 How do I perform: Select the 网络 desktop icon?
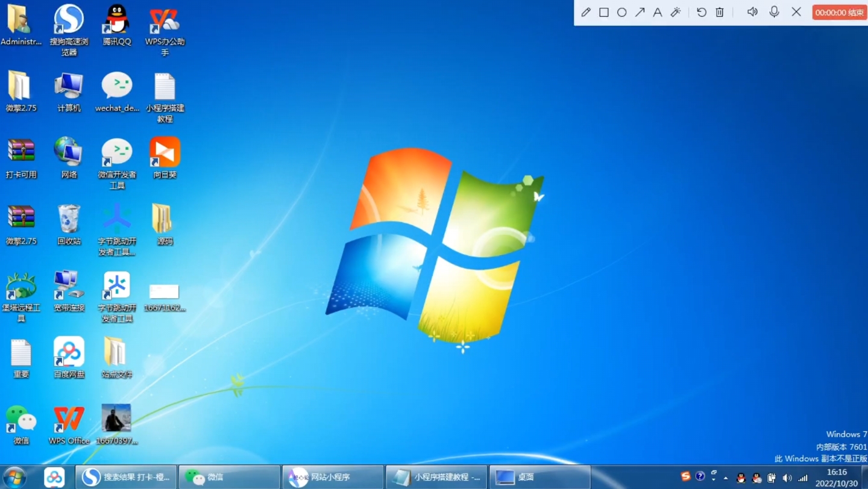coord(69,158)
